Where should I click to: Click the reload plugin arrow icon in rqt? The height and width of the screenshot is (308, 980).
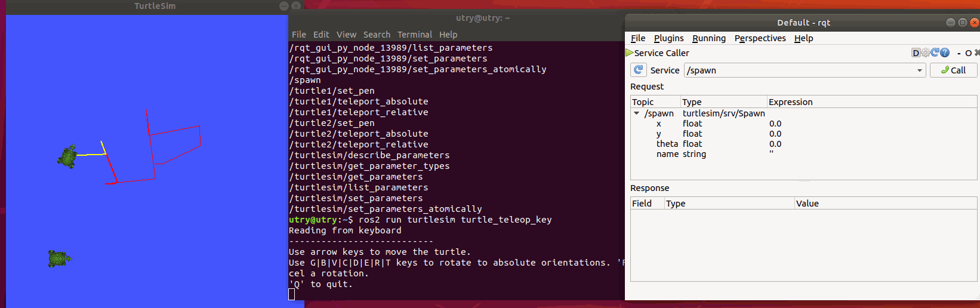point(935,53)
